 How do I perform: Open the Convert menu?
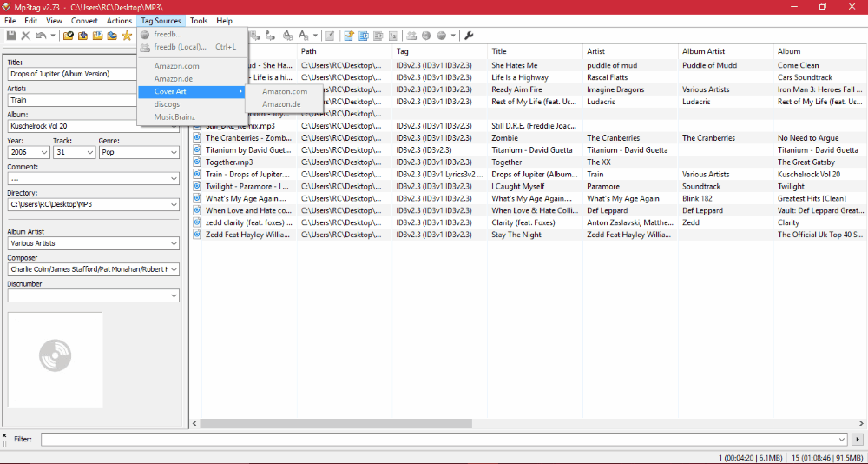point(85,21)
